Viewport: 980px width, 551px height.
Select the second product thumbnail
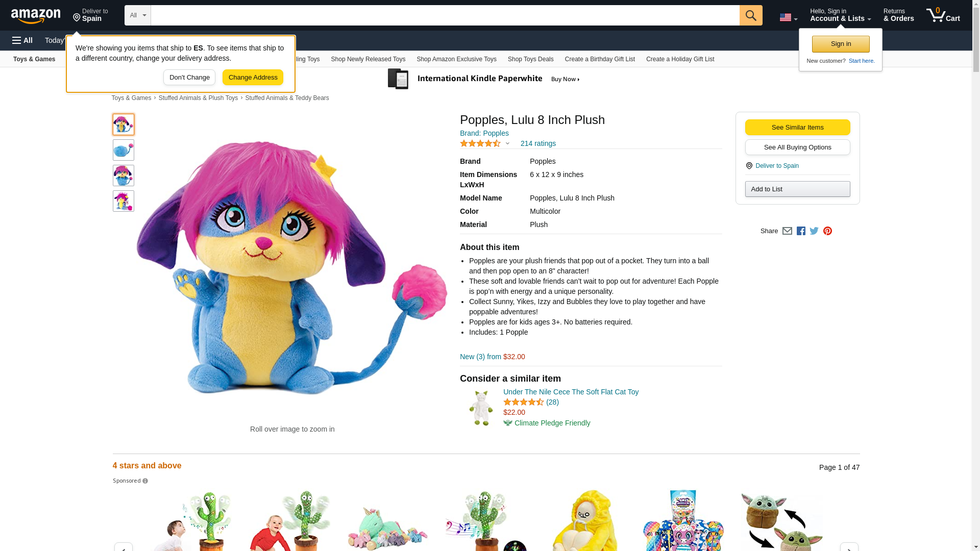pyautogui.click(x=124, y=150)
